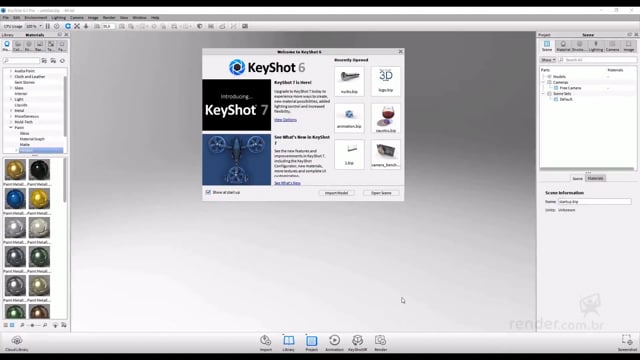
Task: Open the recent file with wine glass thumbnail
Action: (386, 118)
